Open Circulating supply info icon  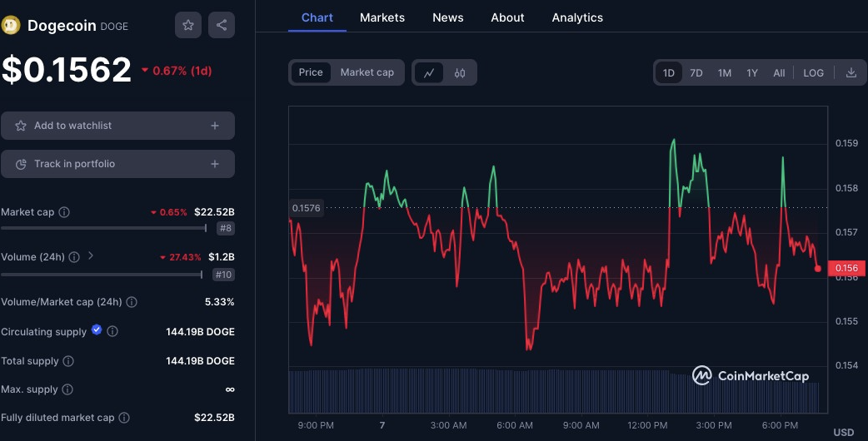[x=112, y=331]
